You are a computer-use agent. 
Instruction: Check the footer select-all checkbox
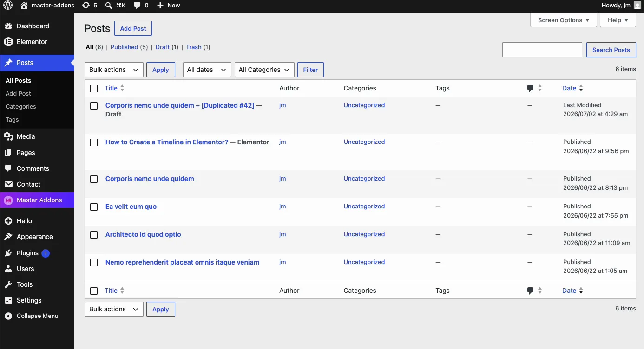[94, 291]
